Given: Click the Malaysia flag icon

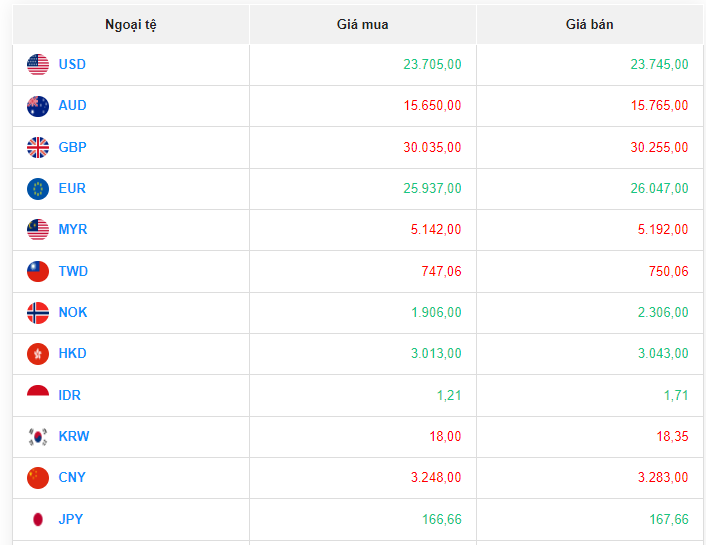Looking at the screenshot, I should [x=38, y=230].
